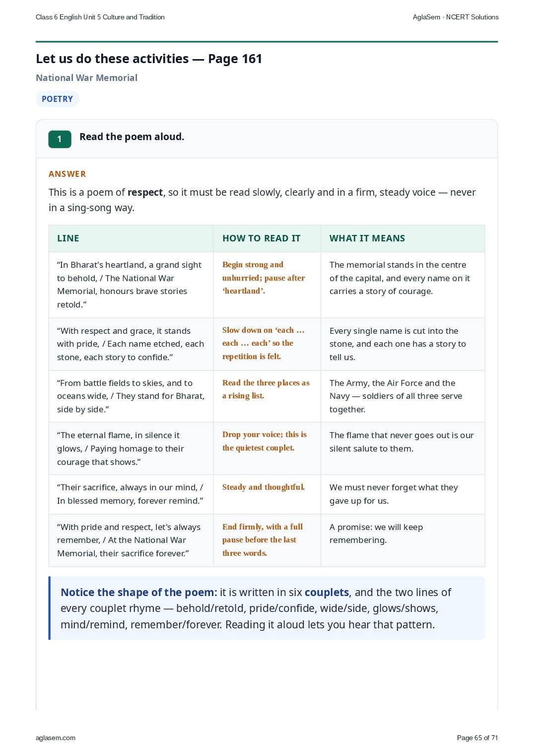Image resolution: width=534 pixels, height=756 pixels.
Task: Select the orange ANSWER label
Action: [x=67, y=174]
